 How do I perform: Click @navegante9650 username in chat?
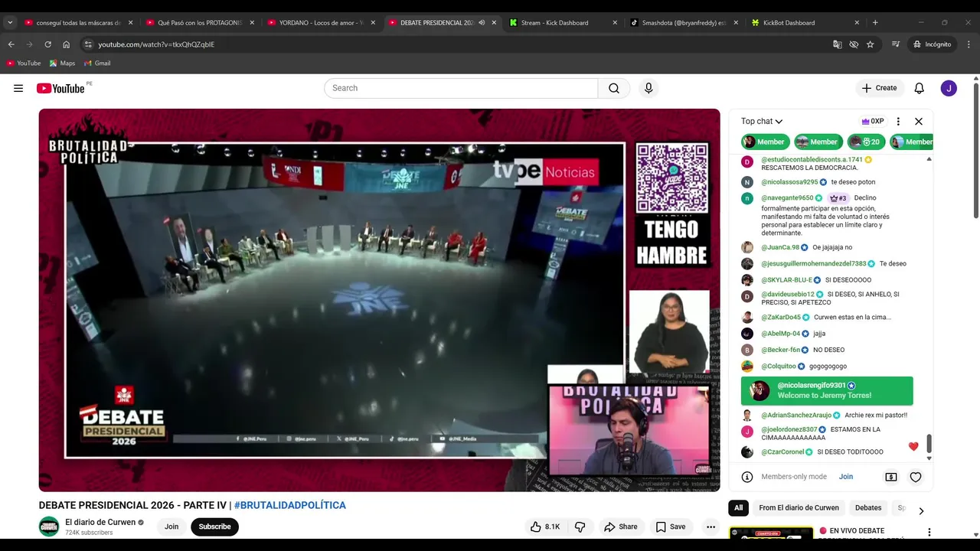click(787, 198)
